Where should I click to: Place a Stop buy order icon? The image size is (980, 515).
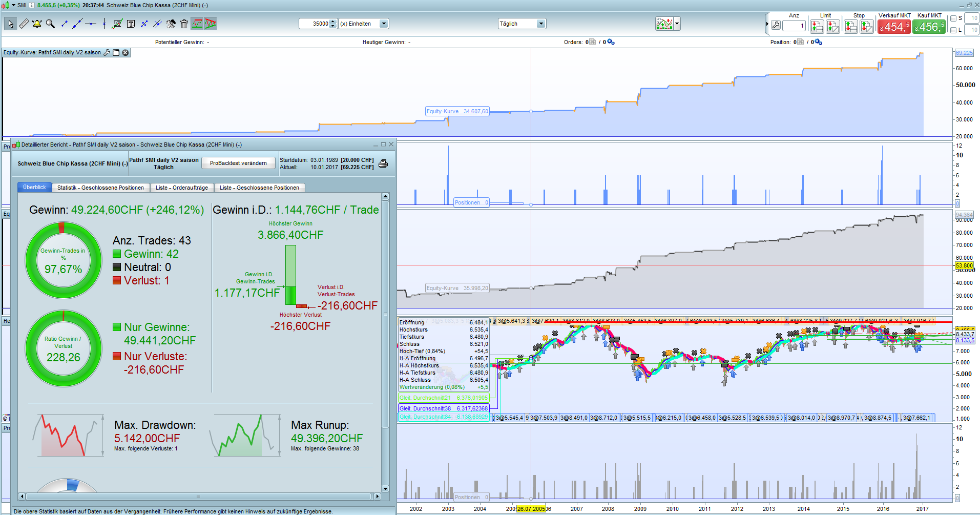point(851,26)
